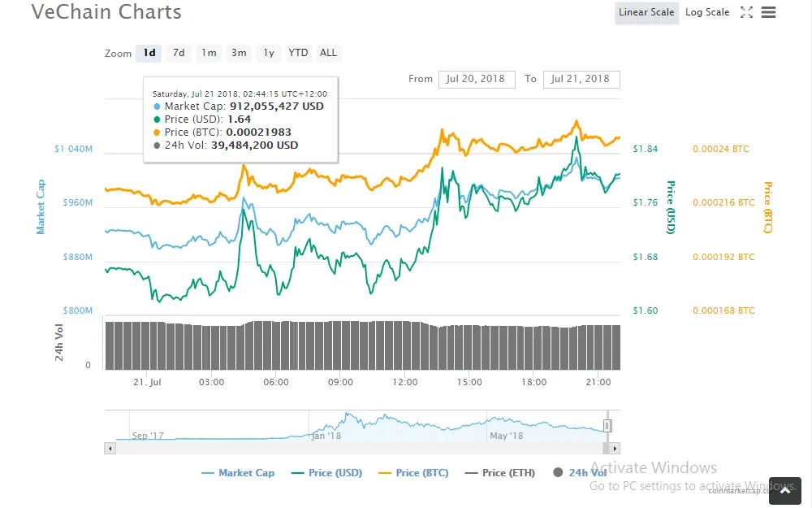The height and width of the screenshot is (508, 812).
Task: Click May '18 in the navigator
Action: click(x=506, y=436)
